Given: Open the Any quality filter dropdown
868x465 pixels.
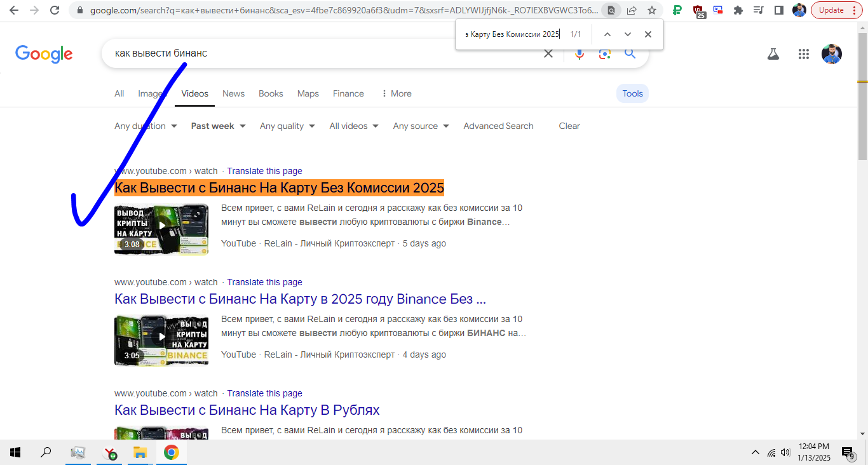Looking at the screenshot, I should click(287, 126).
